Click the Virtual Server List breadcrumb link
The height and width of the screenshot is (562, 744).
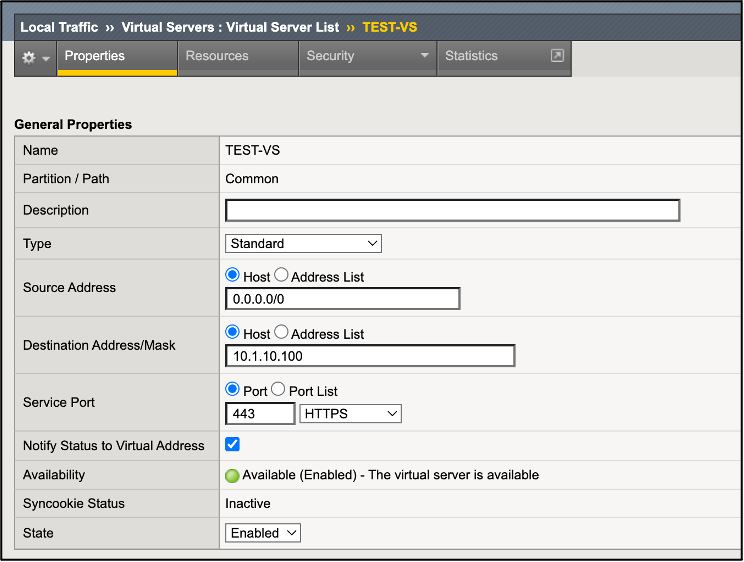click(x=230, y=27)
